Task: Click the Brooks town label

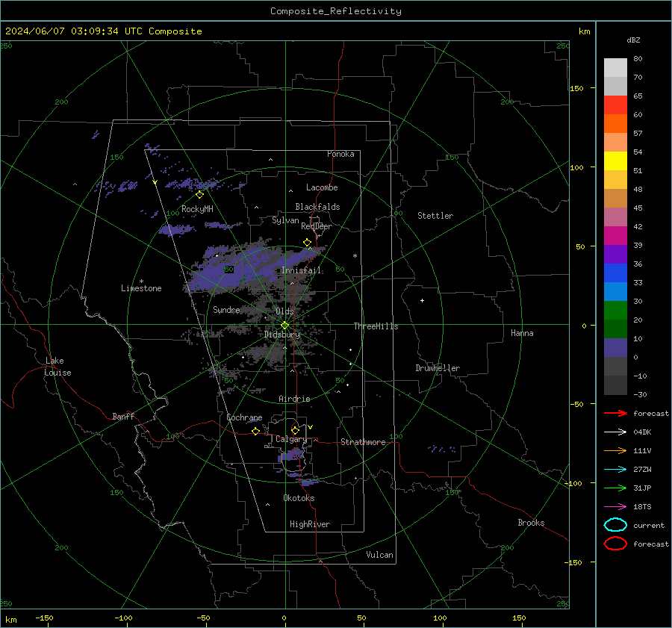Action: click(x=531, y=523)
